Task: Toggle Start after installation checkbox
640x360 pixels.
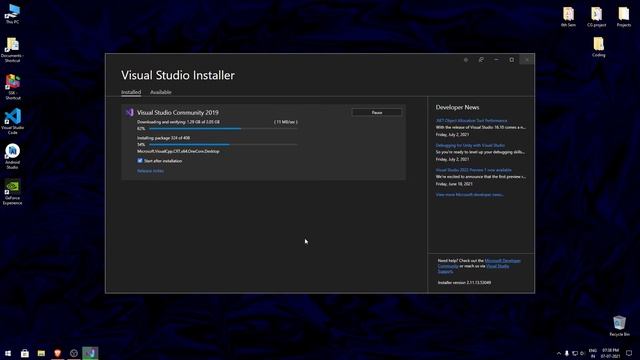Action: click(x=140, y=161)
